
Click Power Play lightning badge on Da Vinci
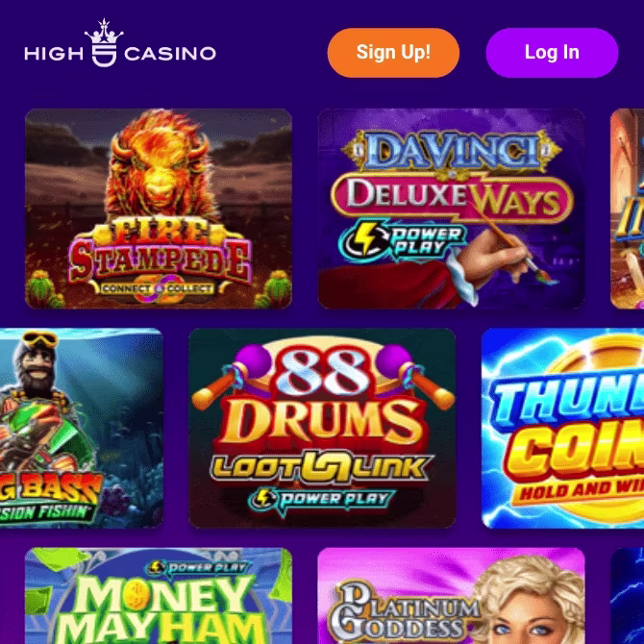[402, 241]
